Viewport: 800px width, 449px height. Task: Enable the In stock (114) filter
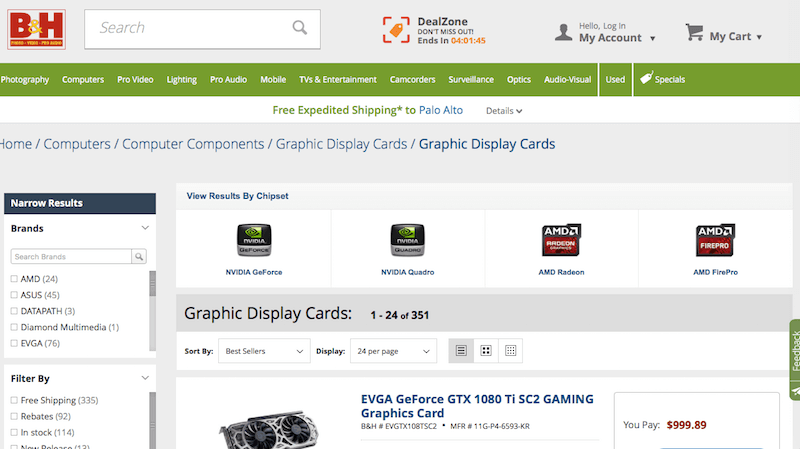click(14, 432)
